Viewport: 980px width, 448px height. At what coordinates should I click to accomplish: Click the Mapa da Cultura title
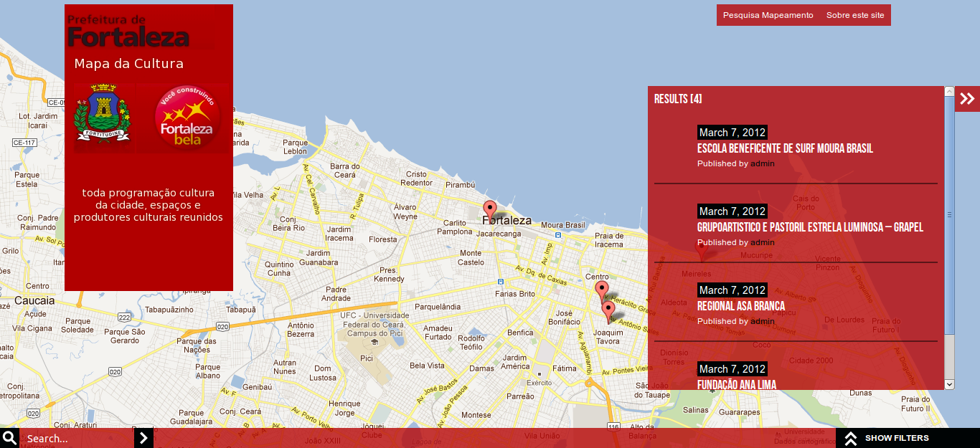(x=129, y=64)
